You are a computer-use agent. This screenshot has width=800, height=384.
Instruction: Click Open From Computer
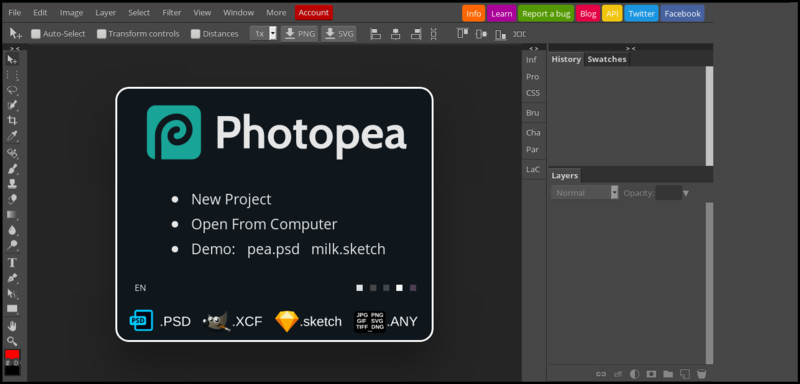click(x=264, y=224)
